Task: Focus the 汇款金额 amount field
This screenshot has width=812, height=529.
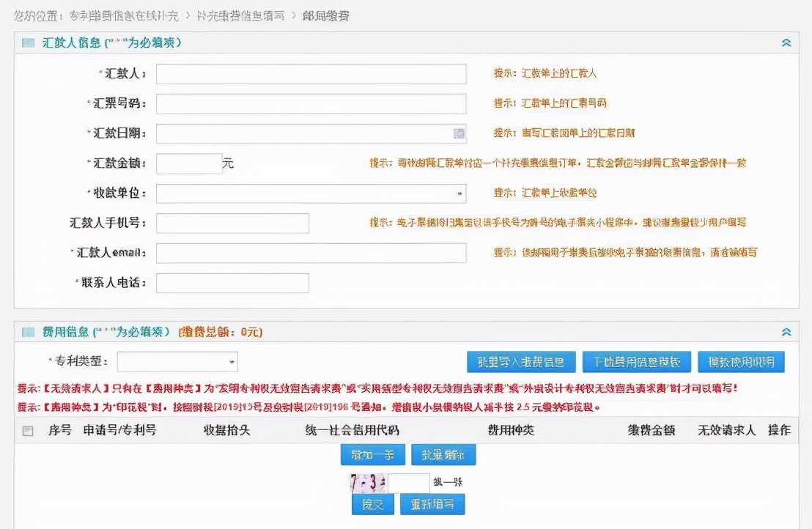Action: click(x=189, y=163)
